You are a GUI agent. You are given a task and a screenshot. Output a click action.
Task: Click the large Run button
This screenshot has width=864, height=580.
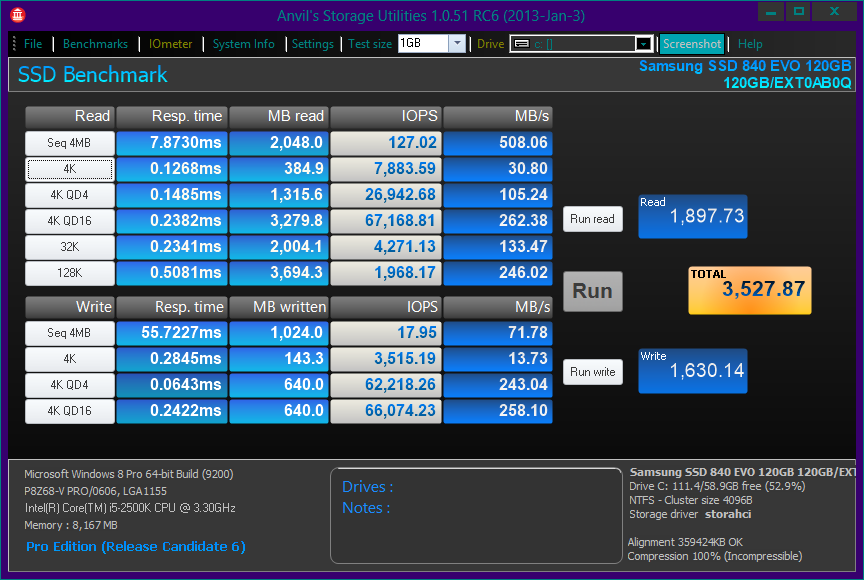(x=592, y=291)
